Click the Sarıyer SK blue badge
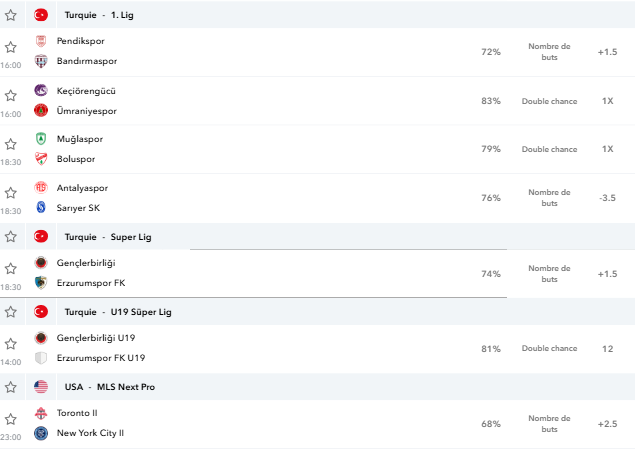The image size is (635, 450). pyautogui.click(x=41, y=208)
